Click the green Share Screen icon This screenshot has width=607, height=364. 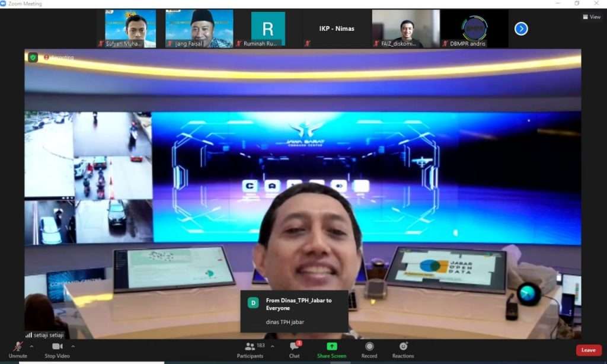click(x=331, y=346)
